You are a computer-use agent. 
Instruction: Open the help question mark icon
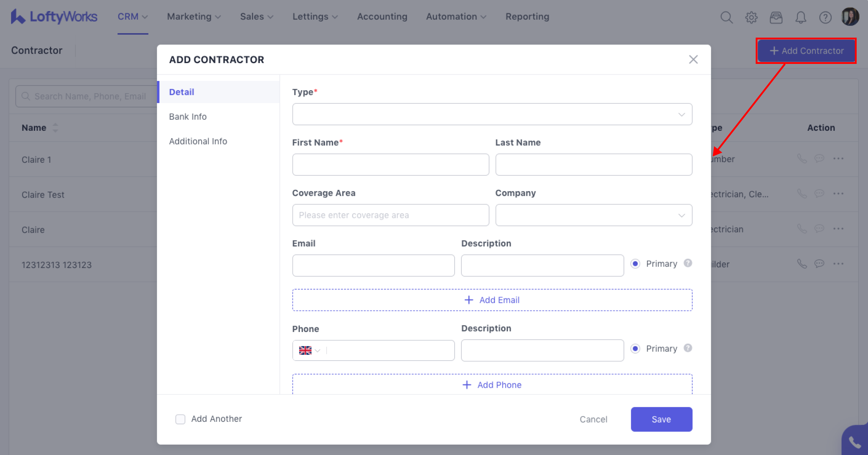(x=825, y=17)
